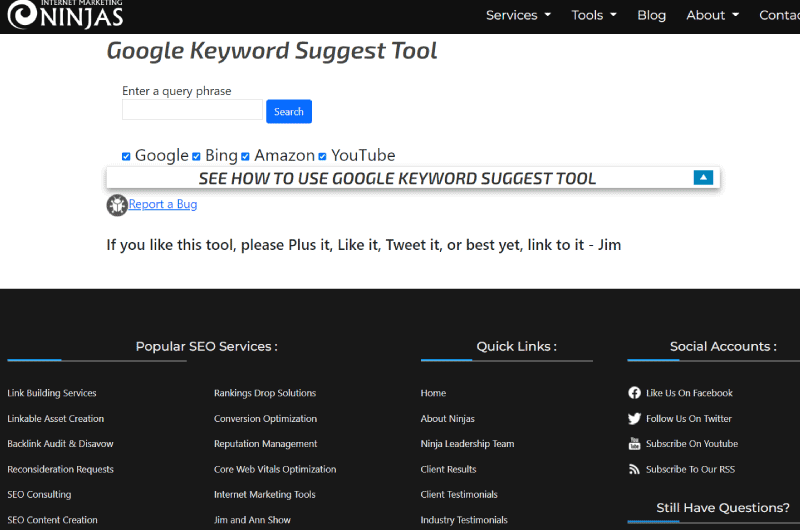The image size is (800, 530).
Task: Click the Internet Marketing Ninjas logo
Action: pos(65,14)
